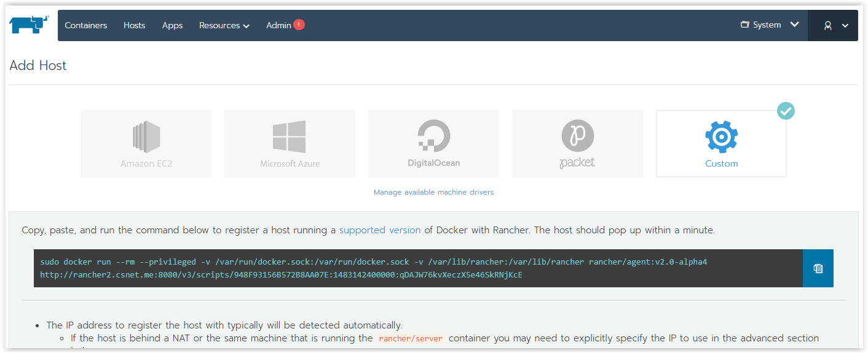Click the chevron next to System
This screenshot has width=868, height=353.
[794, 25]
